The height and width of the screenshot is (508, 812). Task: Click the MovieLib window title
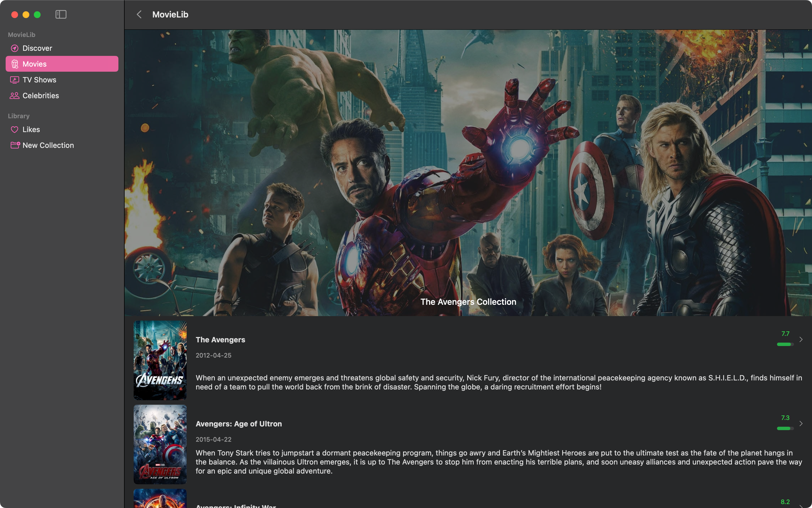coord(170,14)
